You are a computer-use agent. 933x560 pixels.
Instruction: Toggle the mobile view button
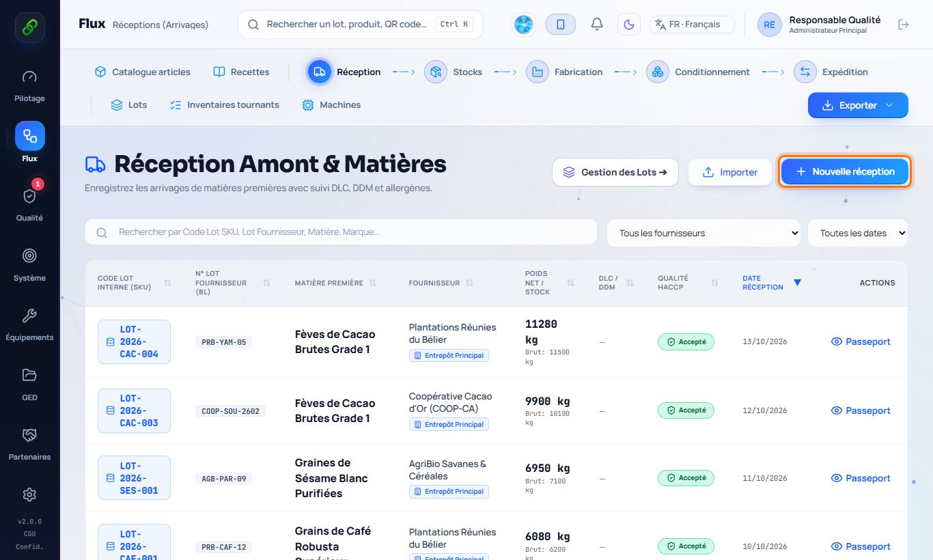pos(561,25)
